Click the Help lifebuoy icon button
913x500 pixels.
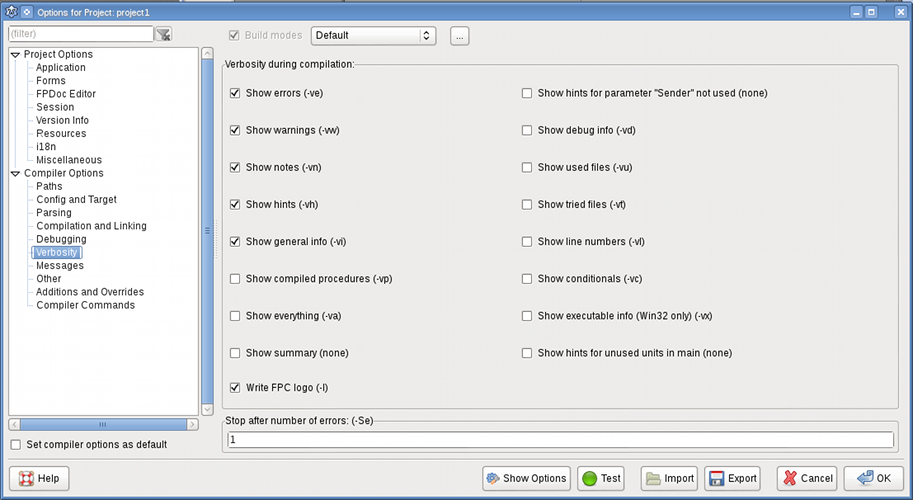[27, 478]
